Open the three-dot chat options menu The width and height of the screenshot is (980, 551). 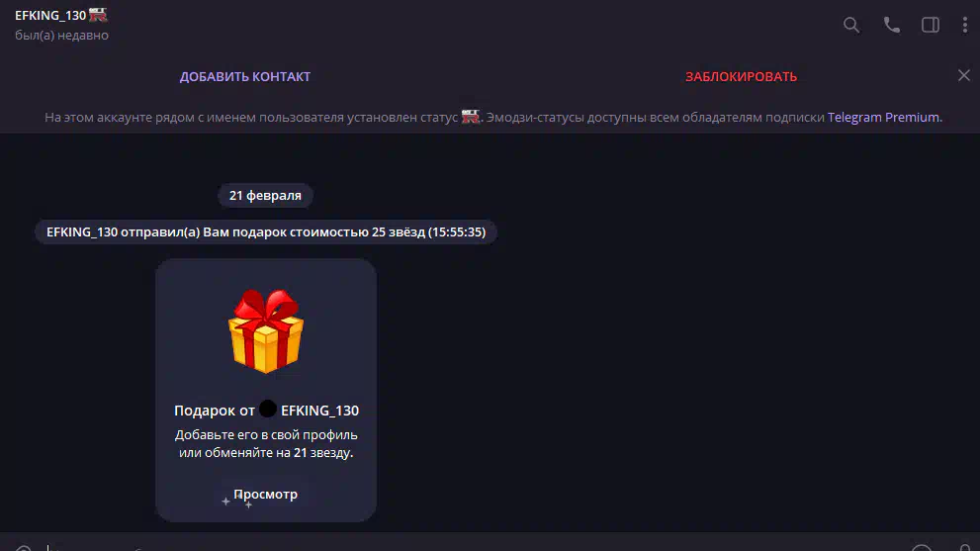(x=965, y=25)
